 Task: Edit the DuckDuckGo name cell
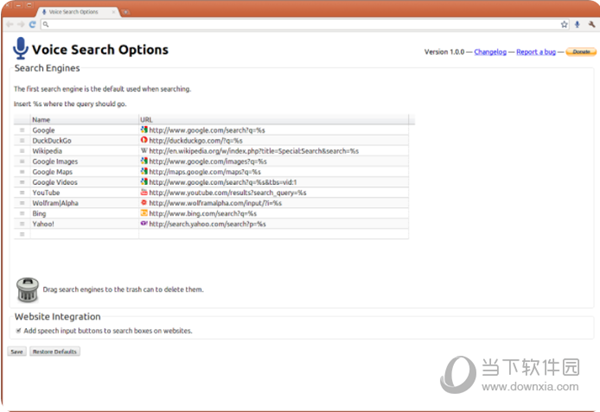tap(85, 140)
